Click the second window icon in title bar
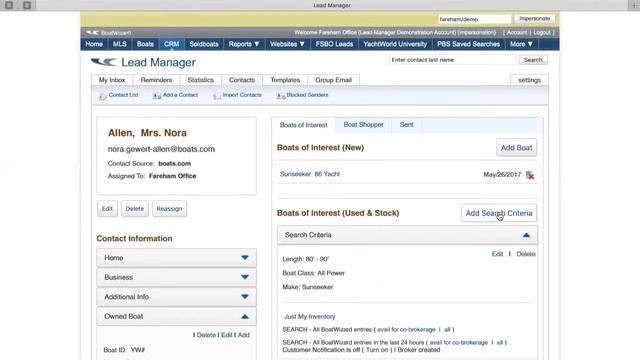This screenshot has width=640, height=360. tap(27, 5)
